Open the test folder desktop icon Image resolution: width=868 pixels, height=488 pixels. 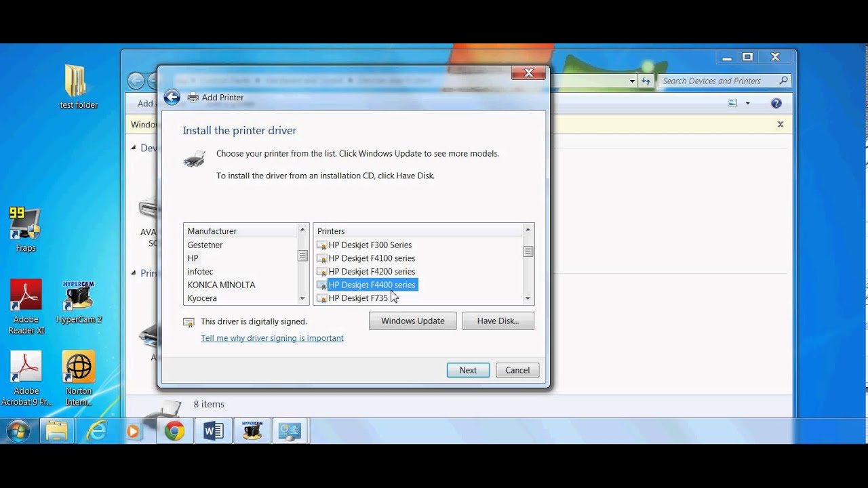click(x=78, y=87)
